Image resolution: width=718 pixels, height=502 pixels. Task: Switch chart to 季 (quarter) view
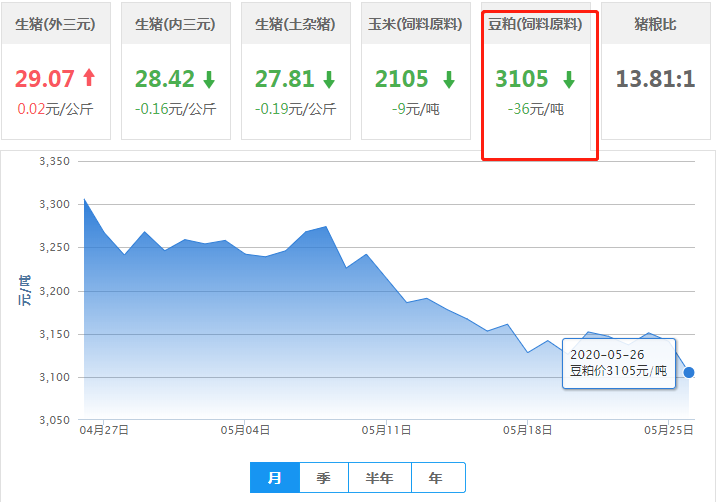[x=323, y=478]
